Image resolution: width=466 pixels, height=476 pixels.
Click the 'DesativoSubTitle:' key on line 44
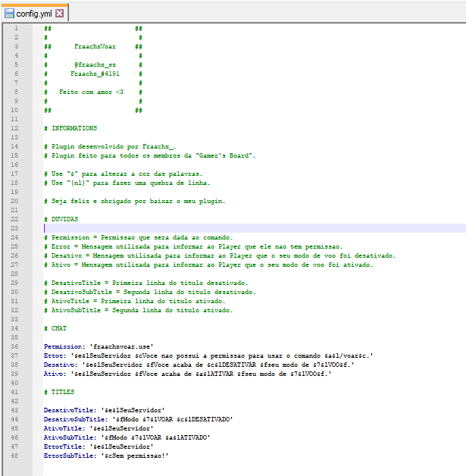tap(76, 420)
